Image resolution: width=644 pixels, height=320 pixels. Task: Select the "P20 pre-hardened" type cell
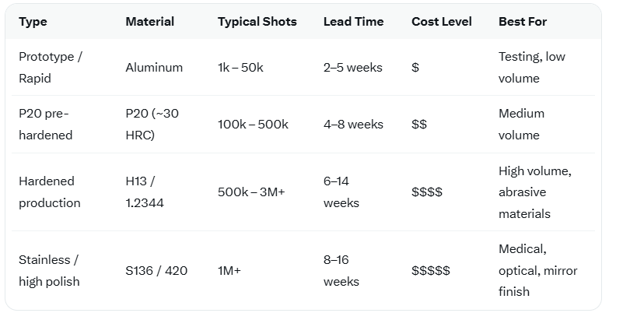(x=46, y=125)
